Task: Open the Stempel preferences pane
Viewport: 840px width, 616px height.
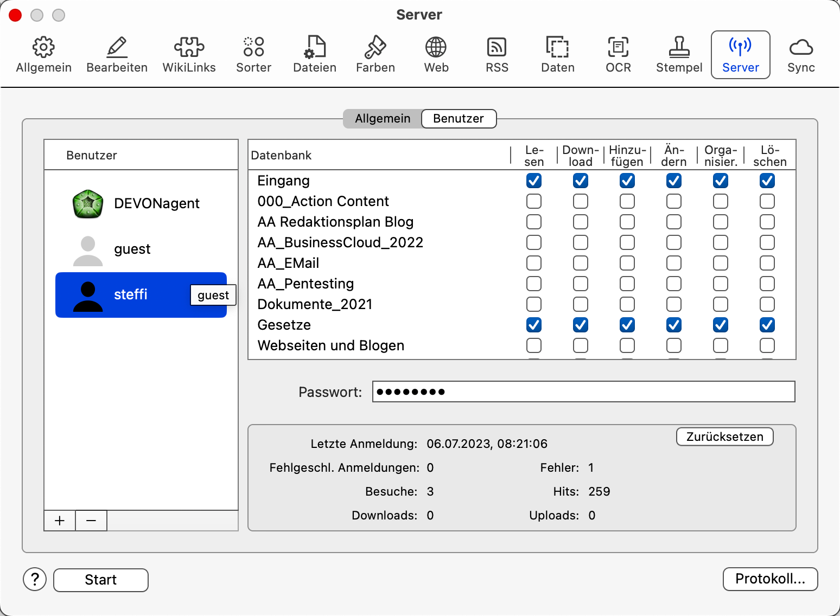Action: coord(679,55)
